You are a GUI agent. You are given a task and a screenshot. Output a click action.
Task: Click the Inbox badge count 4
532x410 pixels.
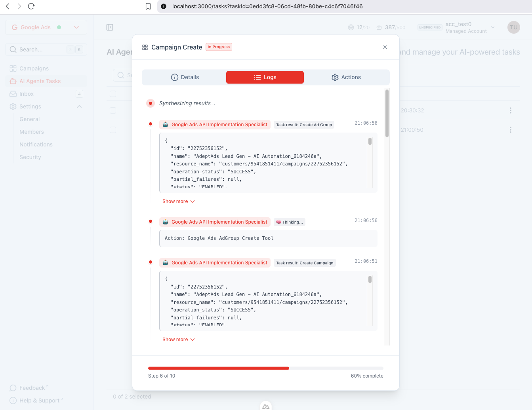point(80,94)
